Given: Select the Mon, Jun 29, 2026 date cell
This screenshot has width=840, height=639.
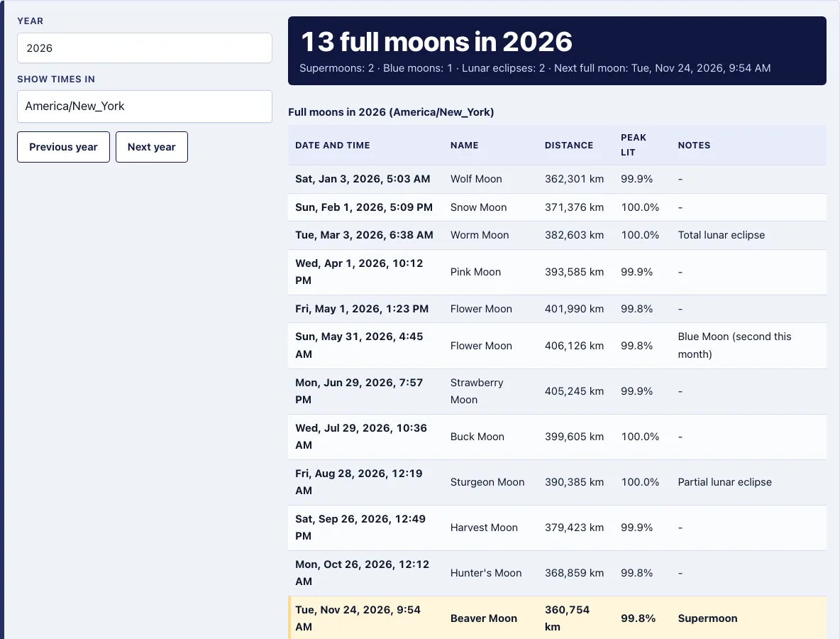Looking at the screenshot, I should (x=359, y=390).
